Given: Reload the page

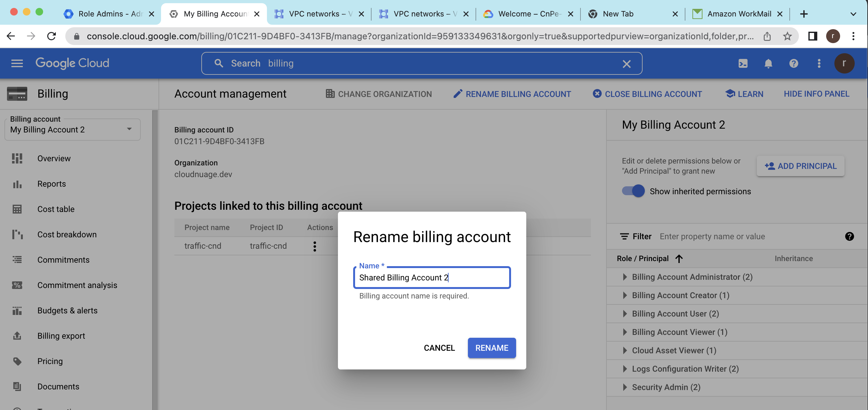Looking at the screenshot, I should point(51,36).
